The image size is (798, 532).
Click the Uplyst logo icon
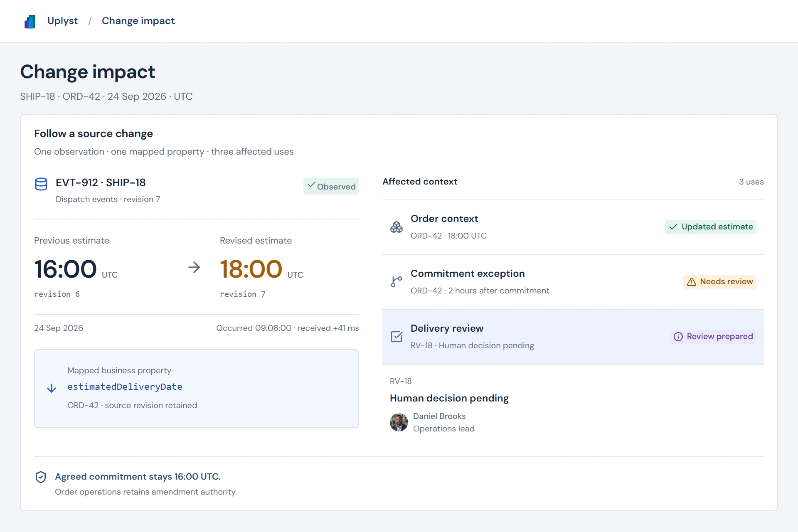coord(30,21)
